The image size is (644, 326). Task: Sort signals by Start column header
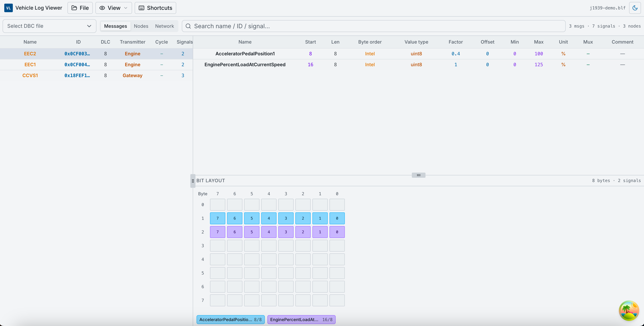click(x=310, y=42)
